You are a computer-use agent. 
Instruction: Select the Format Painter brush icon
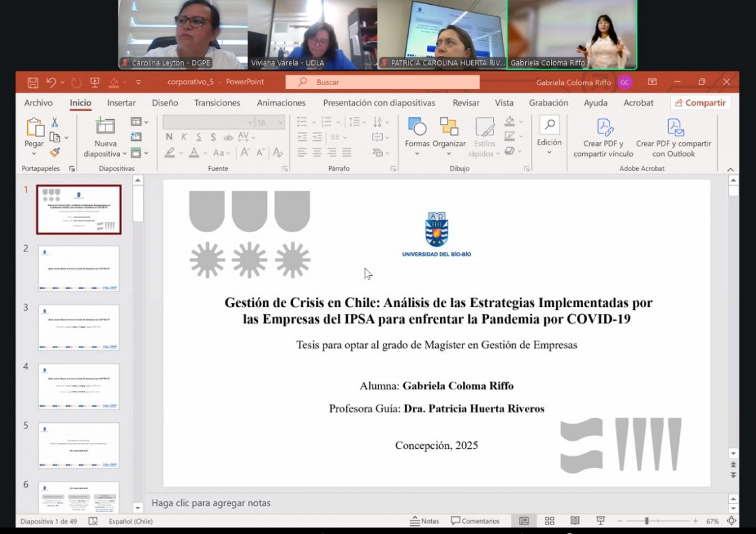coord(54,152)
